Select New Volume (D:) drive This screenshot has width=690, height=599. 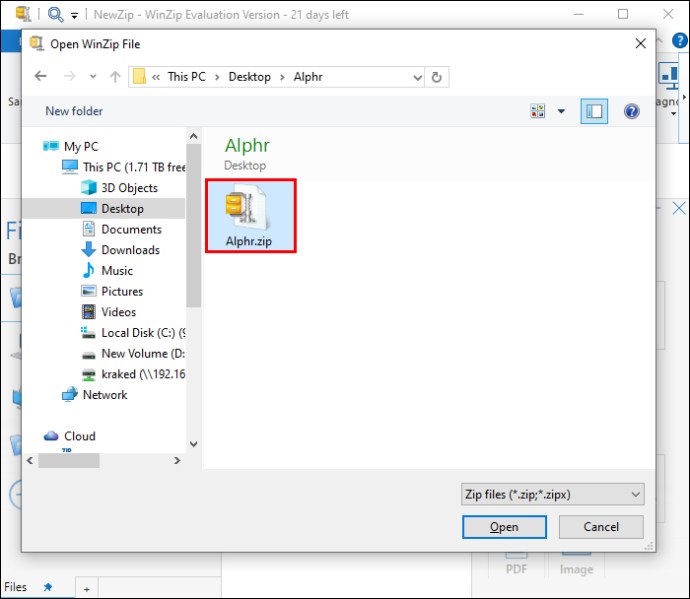(x=143, y=353)
